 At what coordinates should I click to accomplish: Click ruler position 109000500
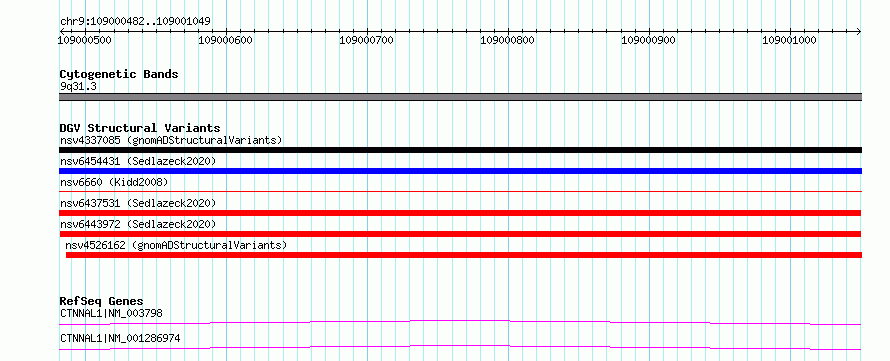click(x=86, y=40)
